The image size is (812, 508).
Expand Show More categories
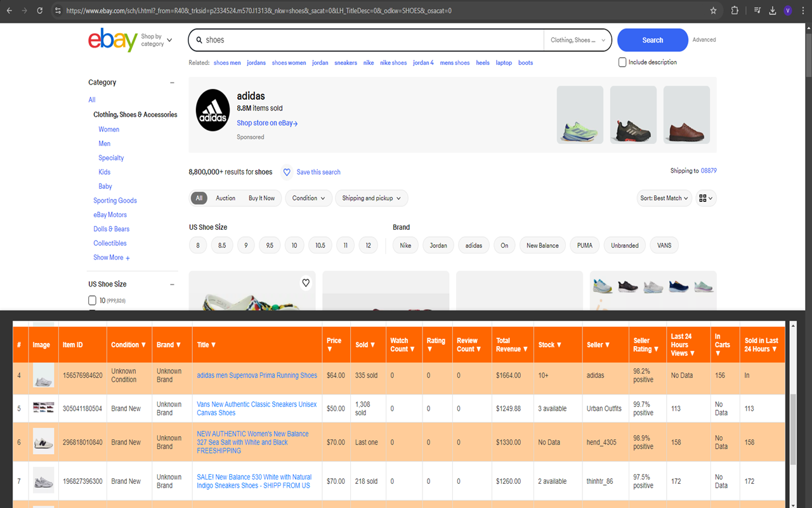pyautogui.click(x=112, y=258)
